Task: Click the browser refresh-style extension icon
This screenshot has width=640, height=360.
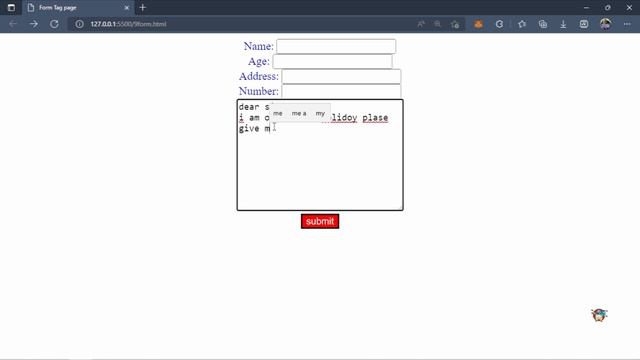Action: coord(499,24)
